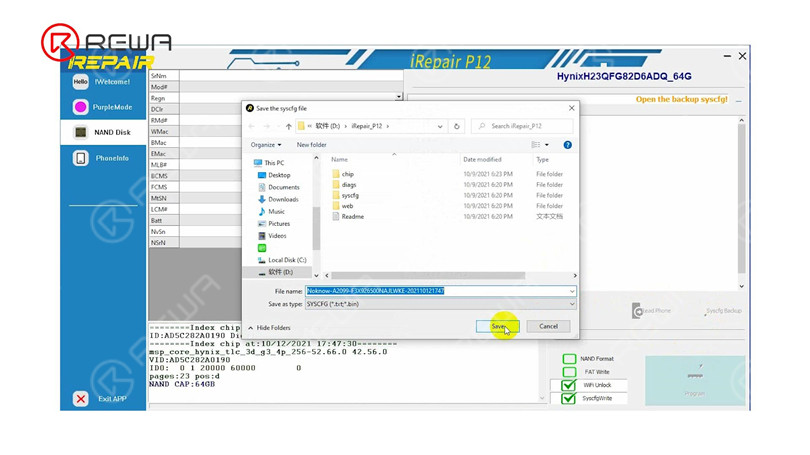
Task: Click the Mod# value field
Action: coord(291,87)
